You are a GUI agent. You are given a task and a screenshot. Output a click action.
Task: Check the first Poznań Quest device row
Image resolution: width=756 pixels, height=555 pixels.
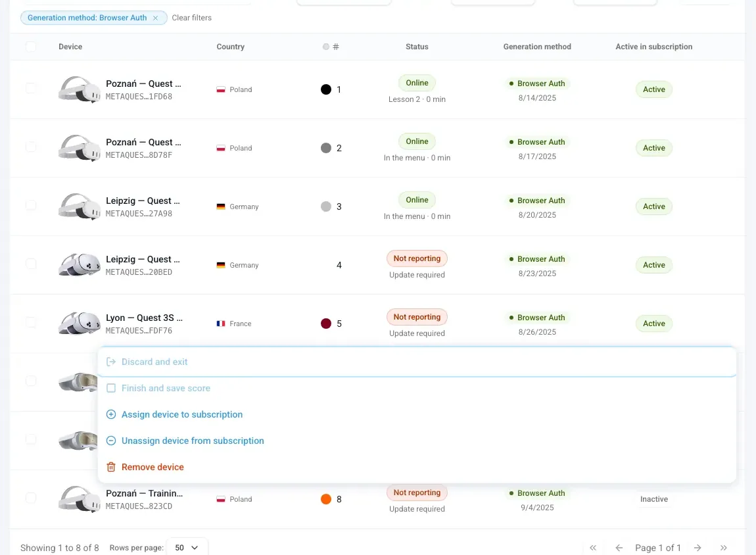pyautogui.click(x=31, y=87)
